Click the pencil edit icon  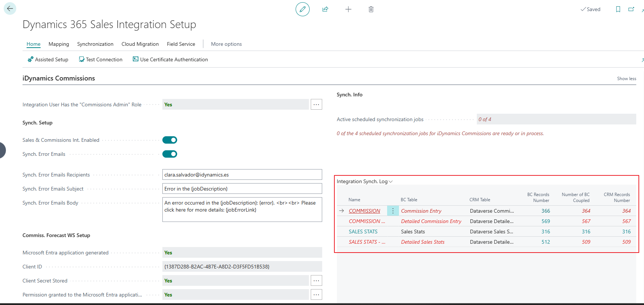pyautogui.click(x=303, y=9)
